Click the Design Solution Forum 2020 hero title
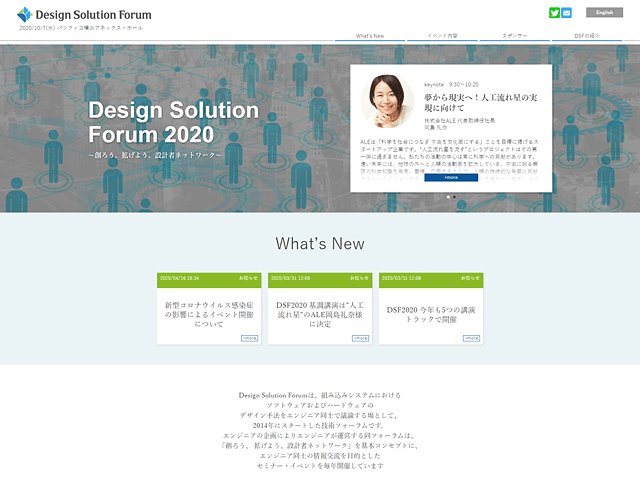640x480 pixels. pyautogui.click(x=173, y=122)
